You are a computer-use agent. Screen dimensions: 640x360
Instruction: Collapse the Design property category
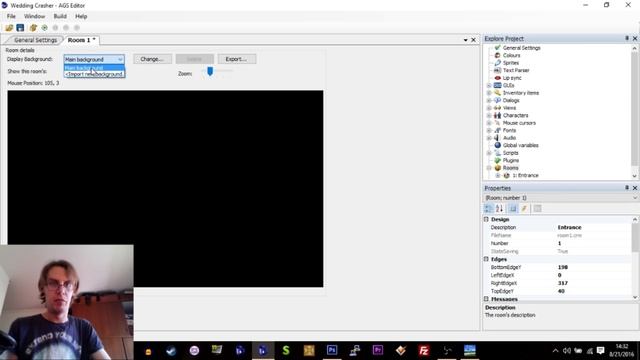(486, 219)
